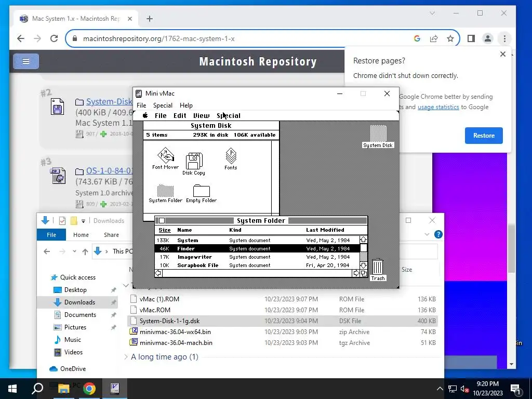
Task: Open classic Mac View menu
Action: click(201, 116)
